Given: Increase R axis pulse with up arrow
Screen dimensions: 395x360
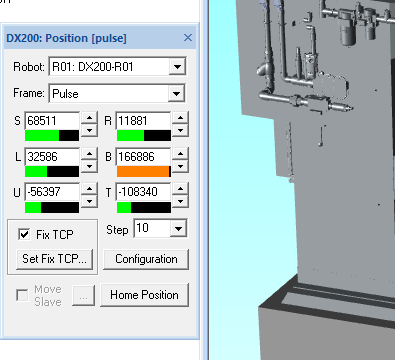Looking at the screenshot, I should 180,117.
